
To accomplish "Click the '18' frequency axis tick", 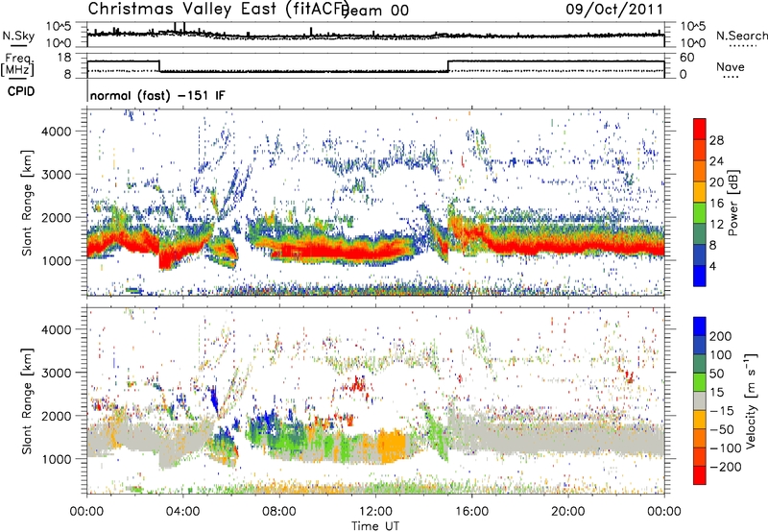I will (64, 58).
